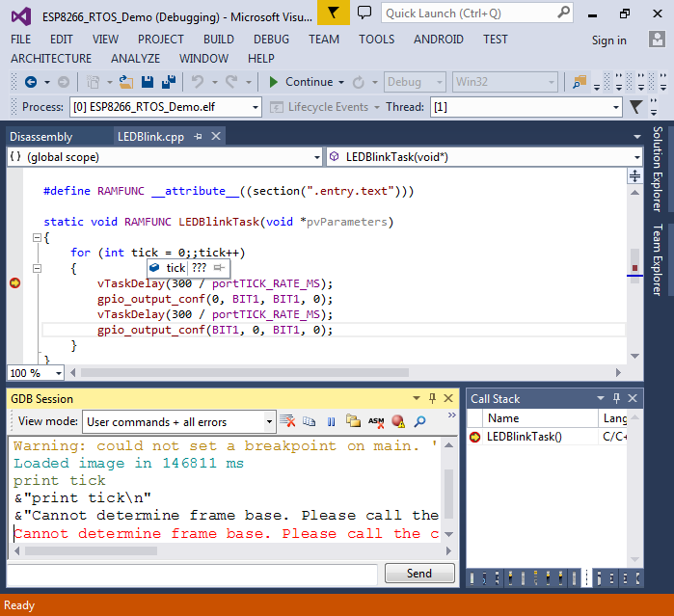Click the breakpoint warning icon in GDB toolbar
This screenshot has width=674, height=616.
click(398, 421)
